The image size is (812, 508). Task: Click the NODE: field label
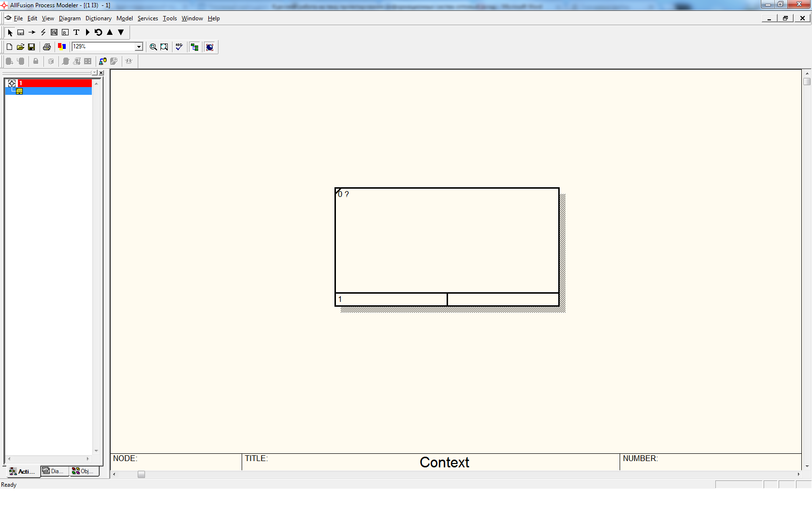[x=125, y=458]
